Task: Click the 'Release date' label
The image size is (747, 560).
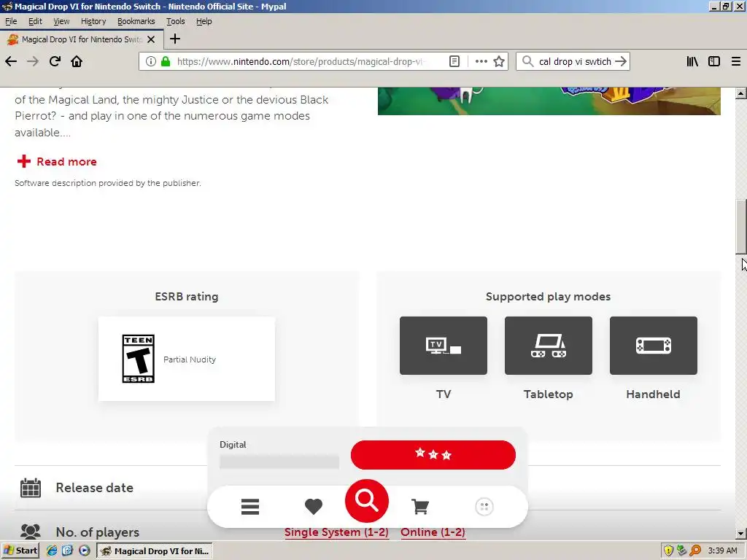Action: (x=94, y=488)
